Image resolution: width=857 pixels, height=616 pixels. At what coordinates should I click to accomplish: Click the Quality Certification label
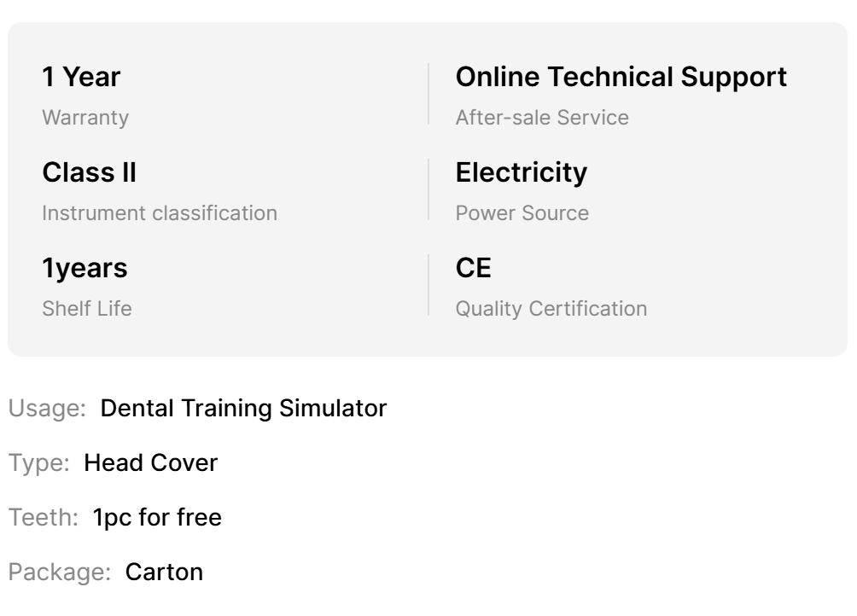coord(551,308)
